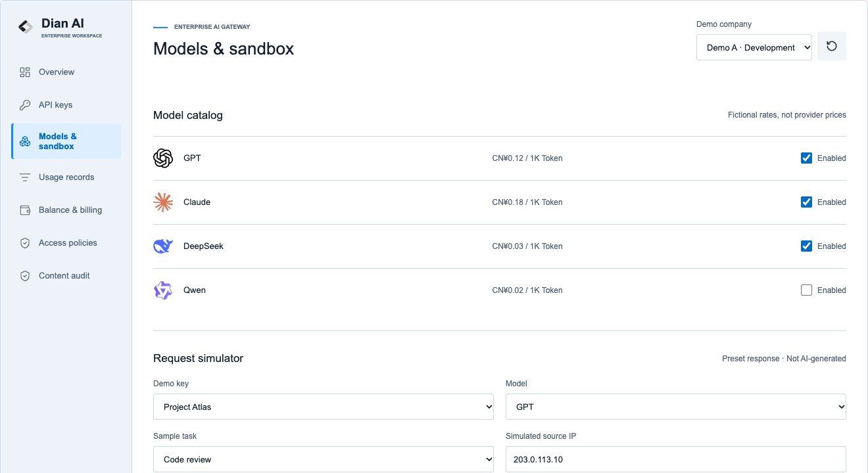
Task: Click the Simulated source IP field
Action: [x=676, y=459]
